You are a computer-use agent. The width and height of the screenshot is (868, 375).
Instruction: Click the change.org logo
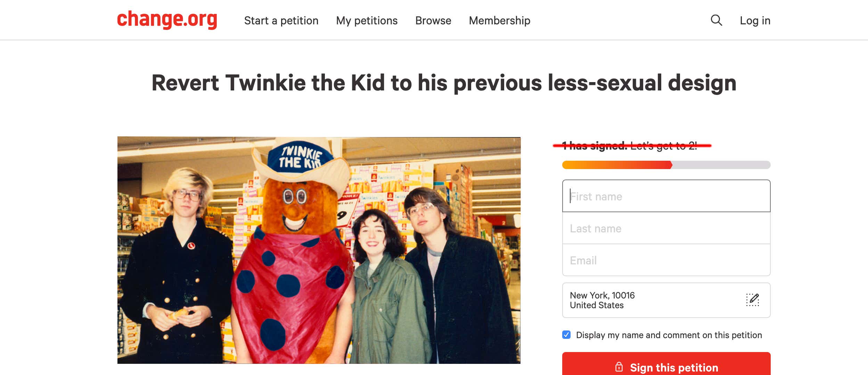pos(167,19)
